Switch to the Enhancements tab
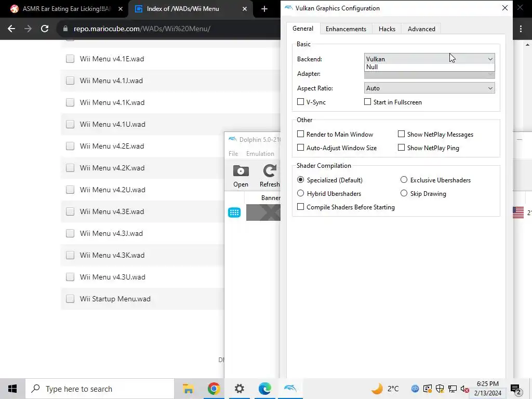The width and height of the screenshot is (532, 399). click(x=345, y=29)
